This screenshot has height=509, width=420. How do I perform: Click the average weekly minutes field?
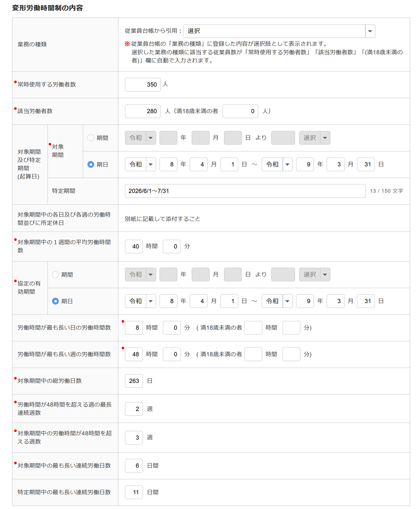172,246
